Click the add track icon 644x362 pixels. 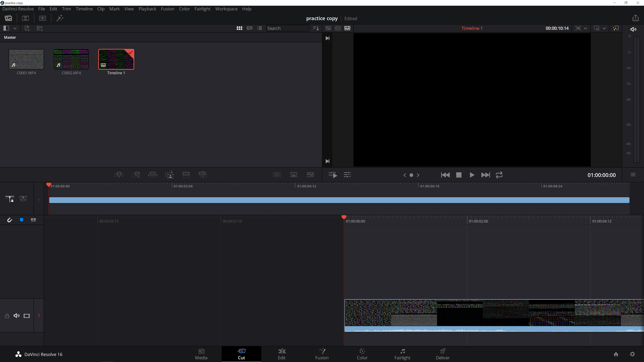pyautogui.click(x=33, y=220)
